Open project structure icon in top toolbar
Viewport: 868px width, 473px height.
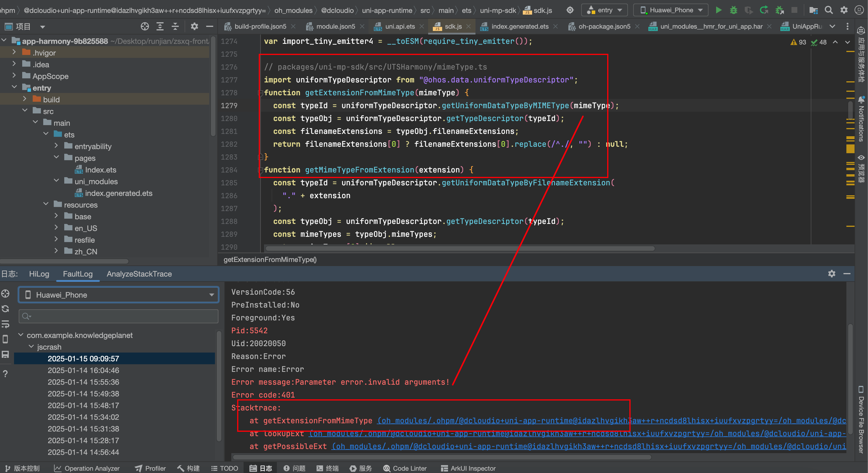(x=813, y=10)
